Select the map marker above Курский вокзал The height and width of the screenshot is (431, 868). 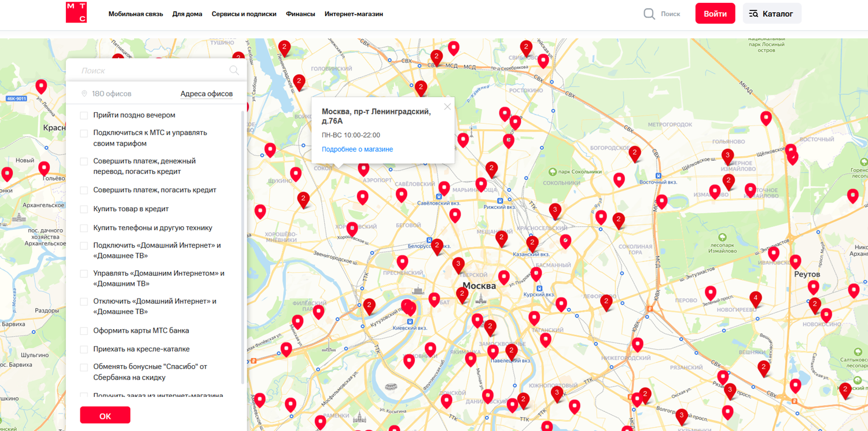click(x=536, y=274)
